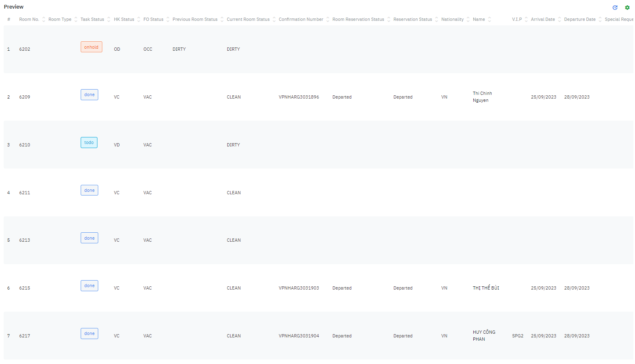Select guest name THỊ THỂ BÙI

pyautogui.click(x=486, y=288)
